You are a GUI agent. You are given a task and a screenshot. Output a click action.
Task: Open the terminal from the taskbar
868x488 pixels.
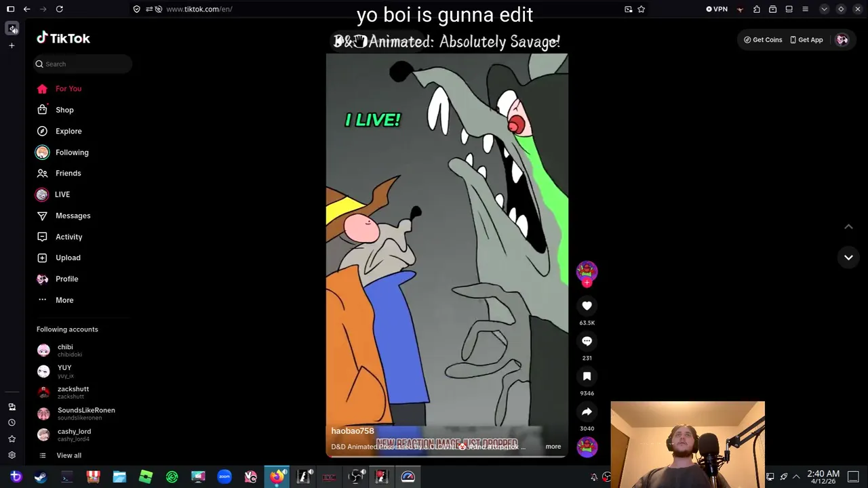pyautogui.click(x=66, y=477)
